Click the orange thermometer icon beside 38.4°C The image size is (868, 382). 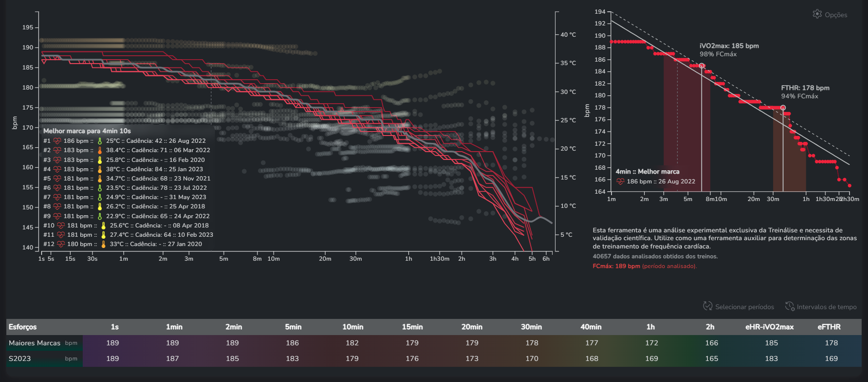point(100,150)
